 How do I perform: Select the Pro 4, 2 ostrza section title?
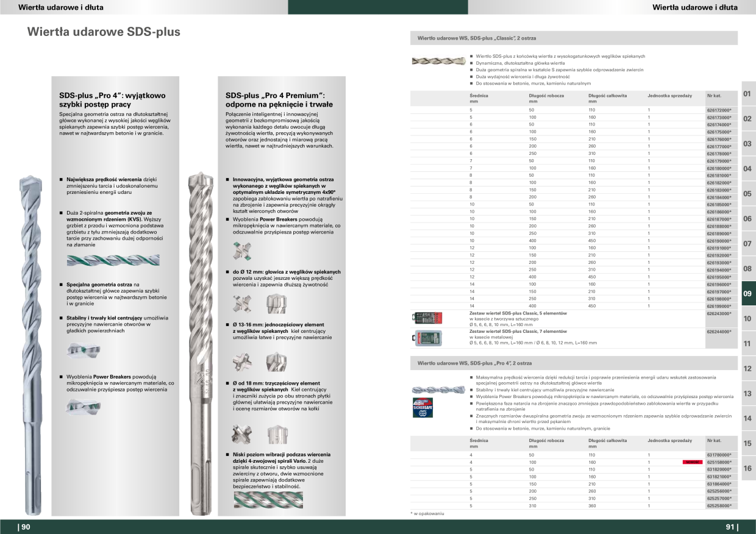(x=475, y=363)
